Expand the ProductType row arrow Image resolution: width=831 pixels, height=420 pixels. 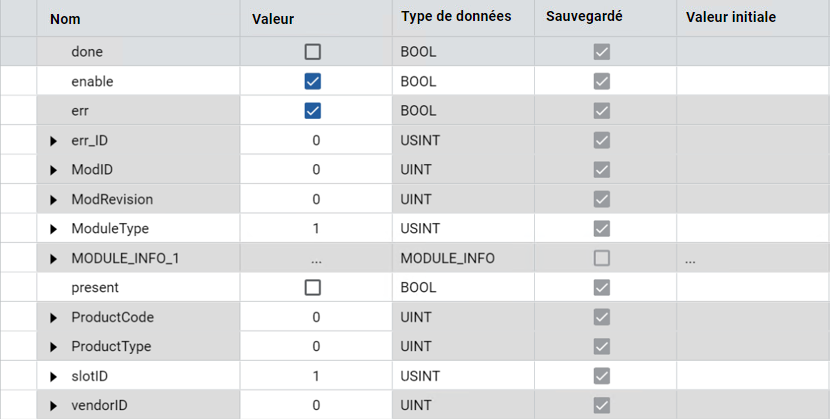point(53,347)
